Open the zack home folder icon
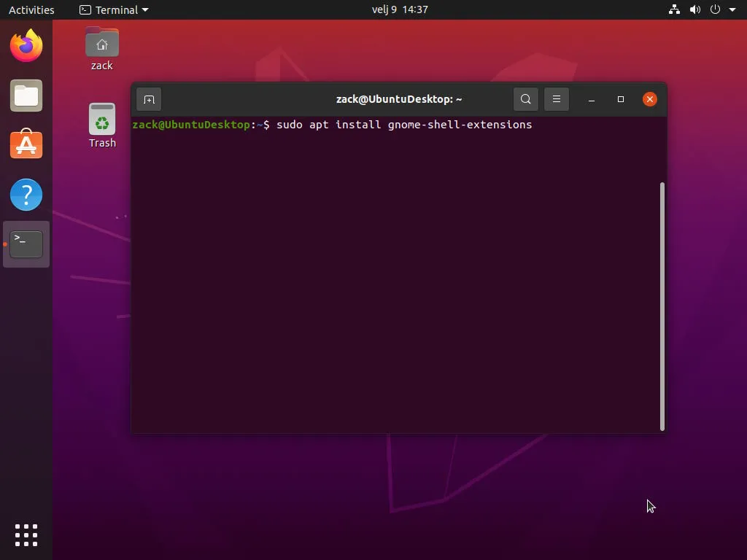The height and width of the screenshot is (560, 747). [102, 49]
